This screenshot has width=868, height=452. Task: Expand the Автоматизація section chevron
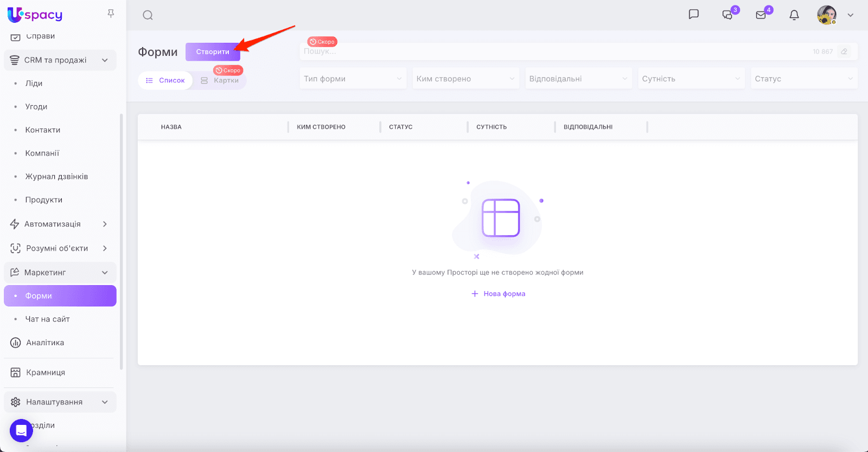tap(105, 224)
